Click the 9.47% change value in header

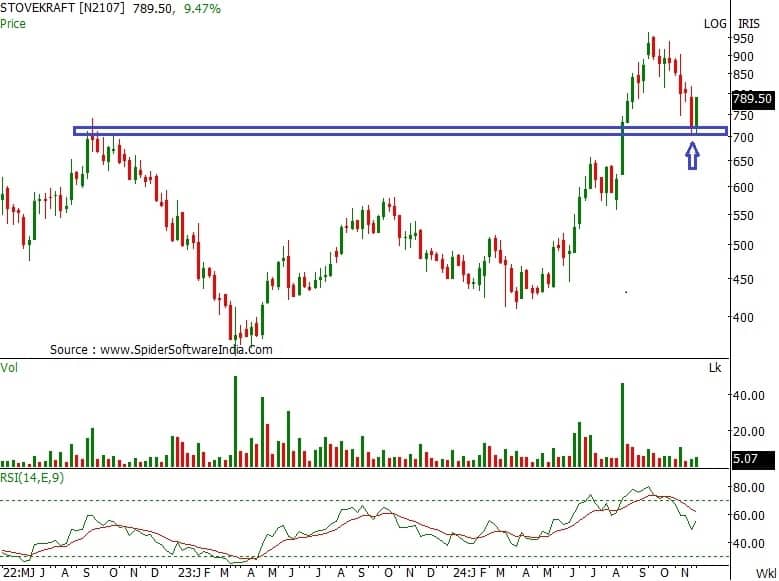tap(202, 9)
